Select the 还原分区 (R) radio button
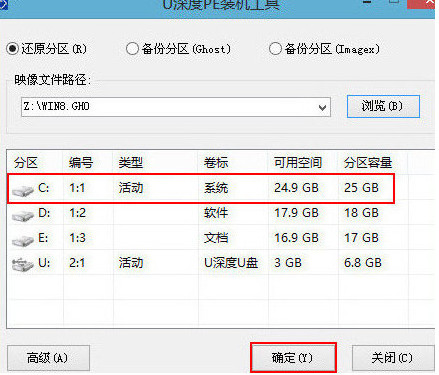Viewport: 439px width, 375px height. coord(12,49)
